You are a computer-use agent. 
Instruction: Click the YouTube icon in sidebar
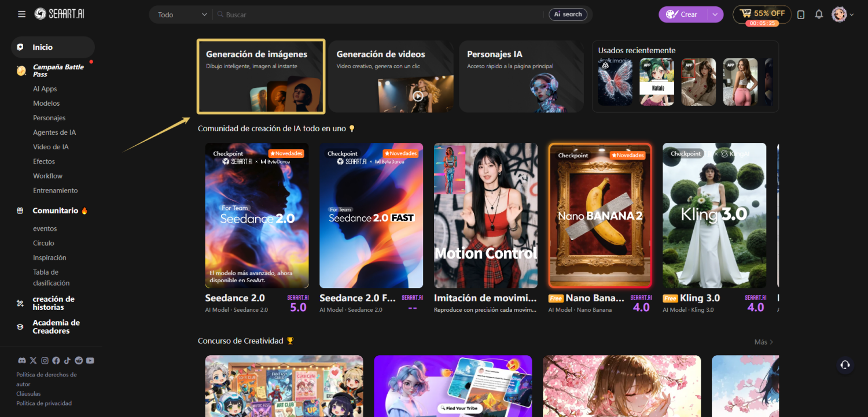coord(90,360)
